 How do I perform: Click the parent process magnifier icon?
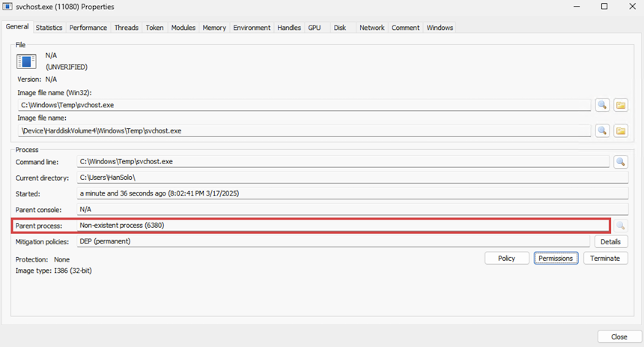tap(621, 226)
